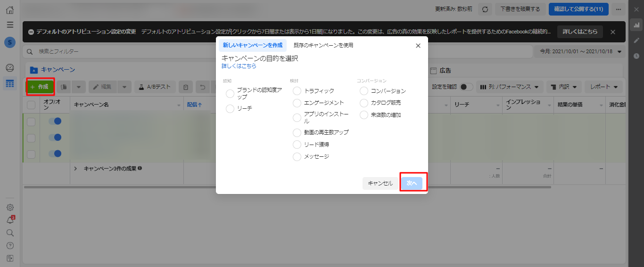
Task: Open the キャンペーン名 column menu arrow
Action: 179,105
